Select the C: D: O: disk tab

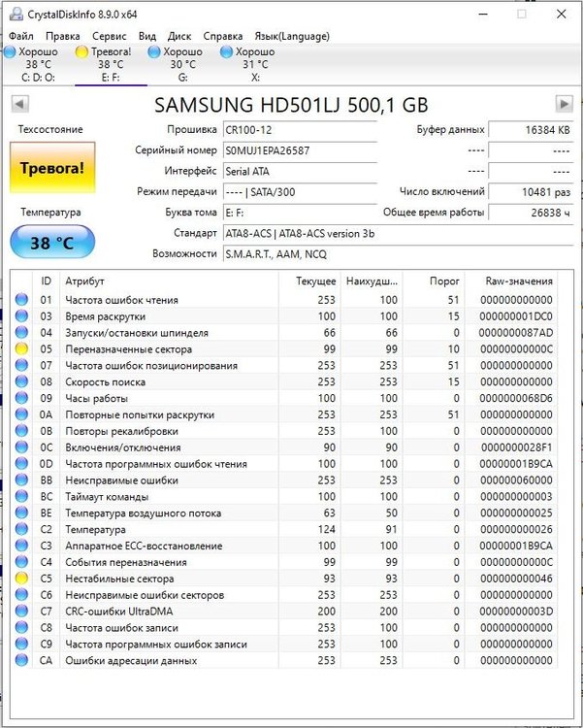point(38,64)
